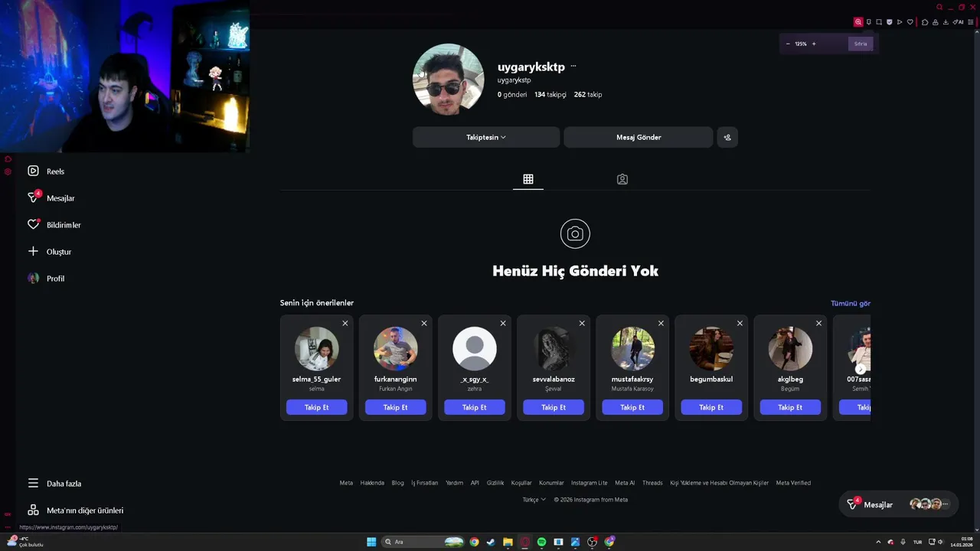Follow begumbaskul with Takip Et

coord(711,407)
